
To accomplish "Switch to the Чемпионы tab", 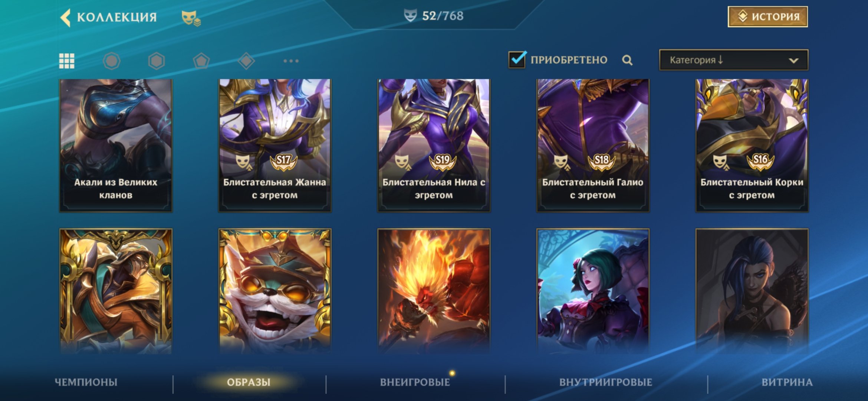I will point(86,382).
